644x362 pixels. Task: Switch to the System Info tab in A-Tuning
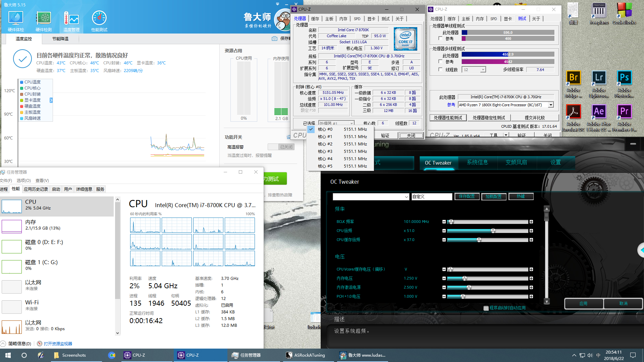(x=477, y=163)
